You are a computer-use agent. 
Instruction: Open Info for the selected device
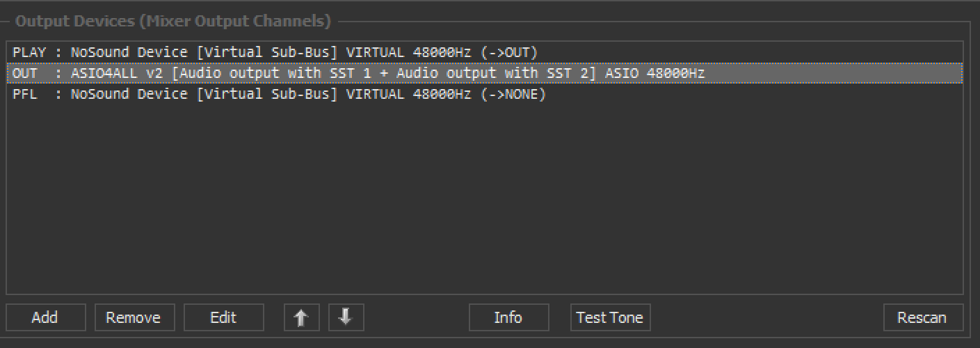[508, 317]
